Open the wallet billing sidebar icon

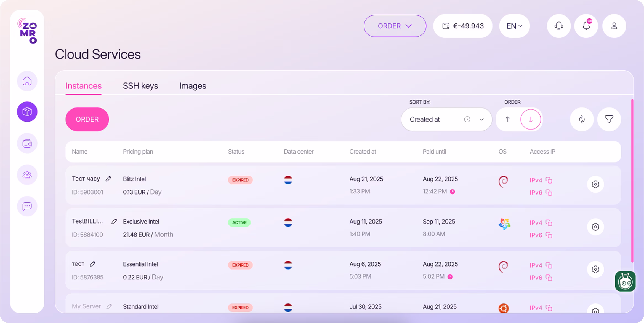click(x=27, y=143)
